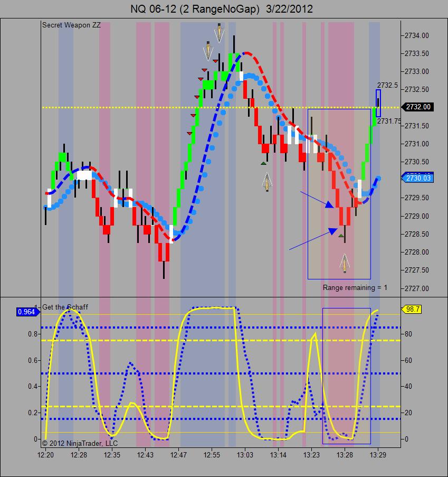Click the 0.8 label on Schaff scale
The image size is (448, 477).
click(33, 334)
